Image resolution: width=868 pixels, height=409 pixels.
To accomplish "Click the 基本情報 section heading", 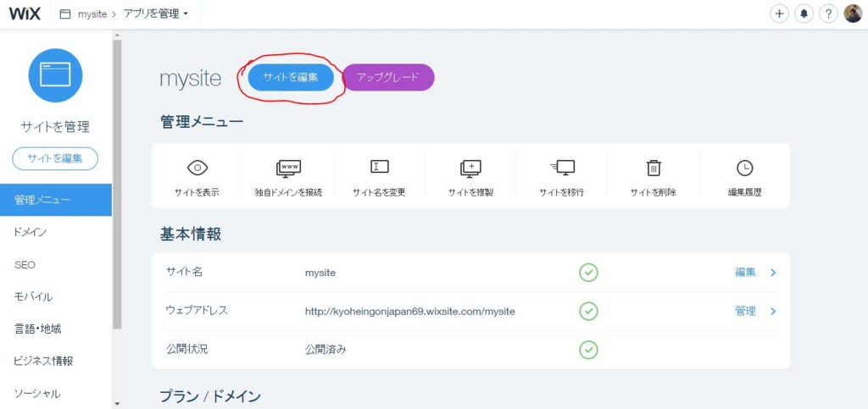I will (191, 235).
